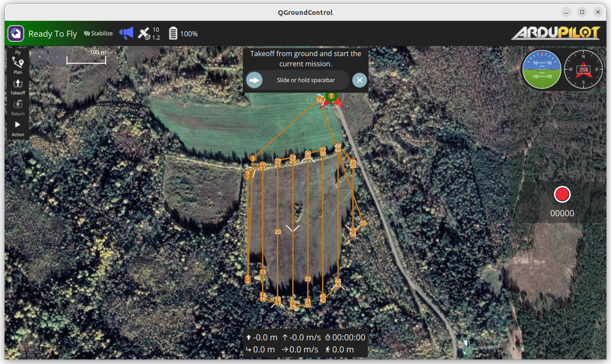Select waypoint 55 on the map
Viewport: 611px width, 364px height.
363,223
